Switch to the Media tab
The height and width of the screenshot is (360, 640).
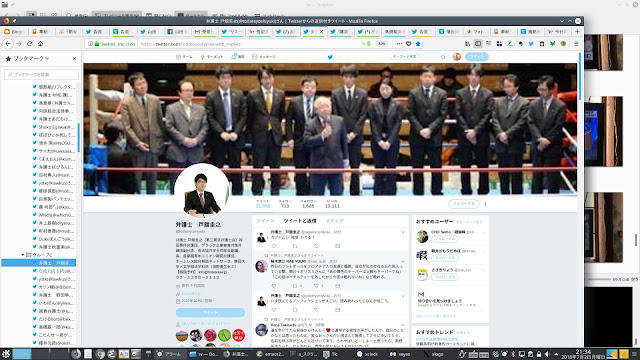[x=334, y=221]
